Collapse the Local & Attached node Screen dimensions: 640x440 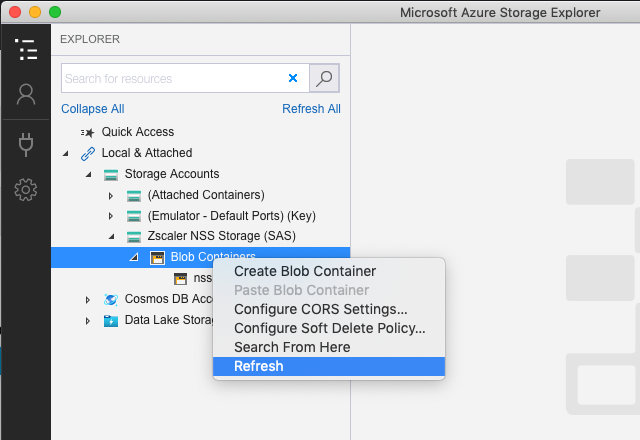point(66,154)
